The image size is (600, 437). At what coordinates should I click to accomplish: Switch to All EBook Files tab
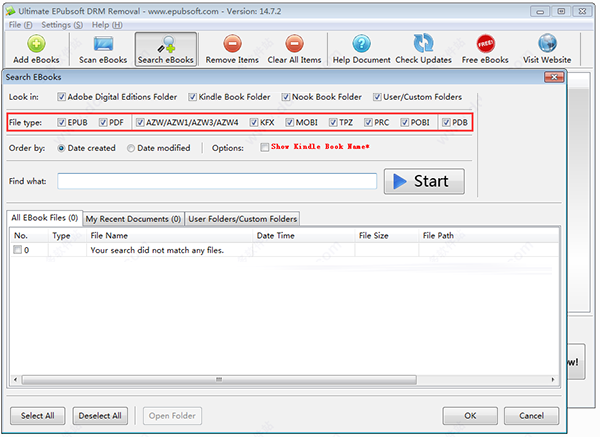point(45,218)
